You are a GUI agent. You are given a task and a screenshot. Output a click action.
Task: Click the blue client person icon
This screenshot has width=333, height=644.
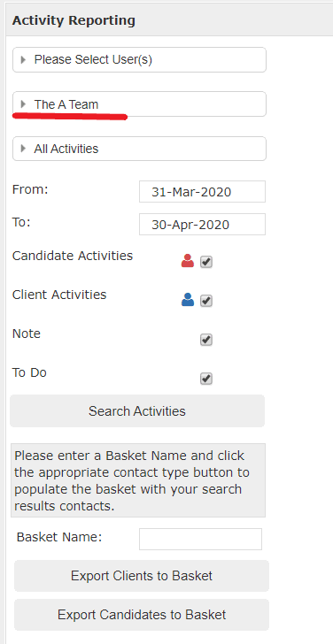point(188,300)
